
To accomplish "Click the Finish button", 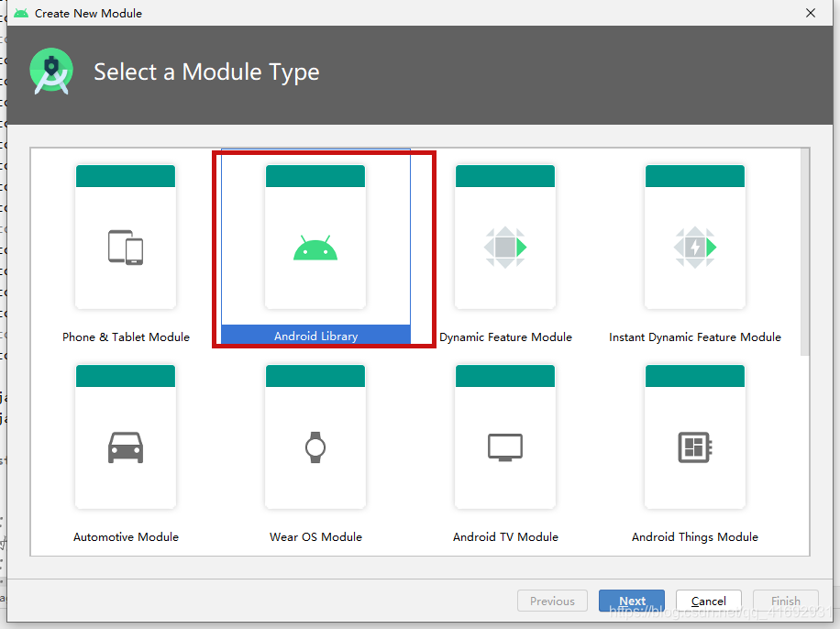I will pos(785,601).
